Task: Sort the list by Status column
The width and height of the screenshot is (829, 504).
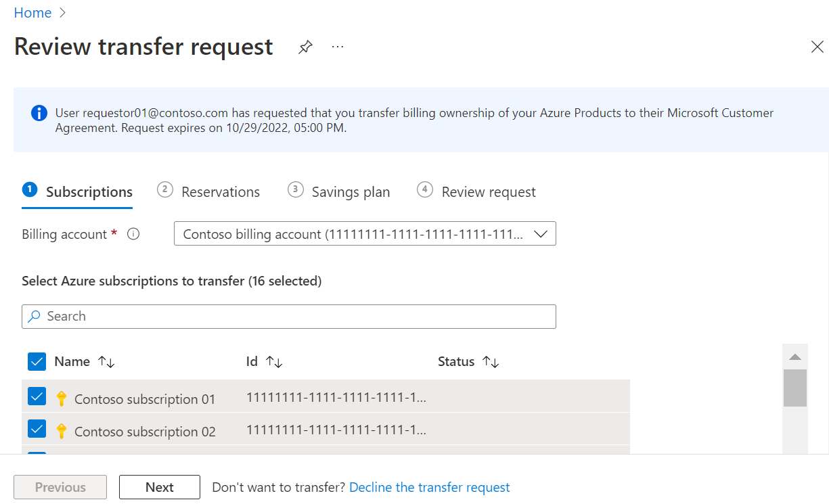Action: 491,362
